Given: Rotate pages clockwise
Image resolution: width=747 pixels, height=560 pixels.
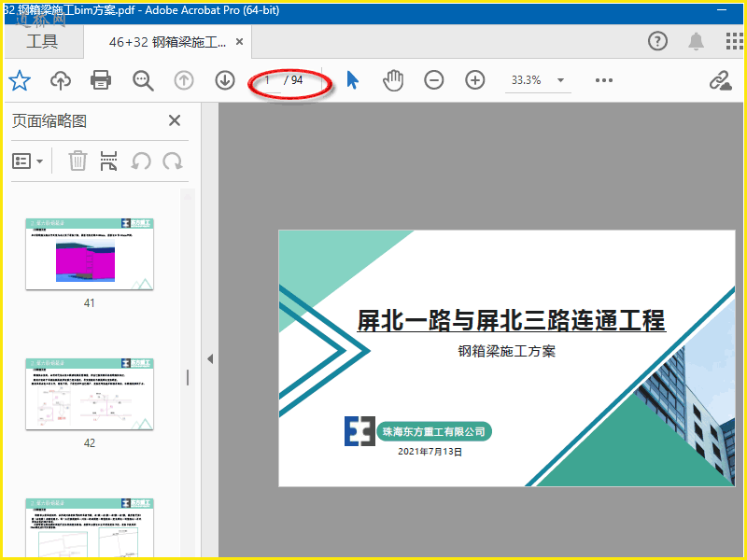Looking at the screenshot, I should click(x=173, y=161).
